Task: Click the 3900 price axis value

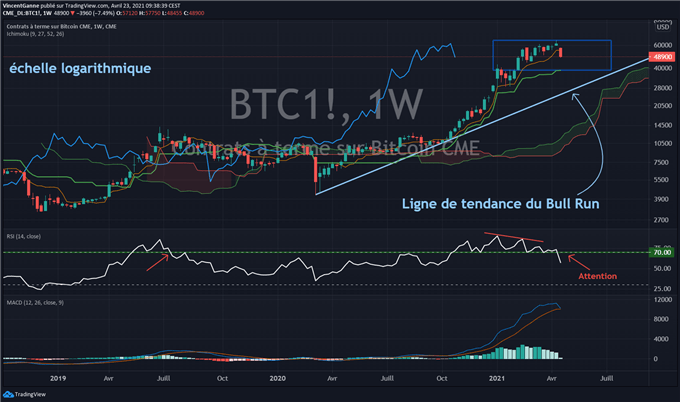Action: [x=661, y=199]
